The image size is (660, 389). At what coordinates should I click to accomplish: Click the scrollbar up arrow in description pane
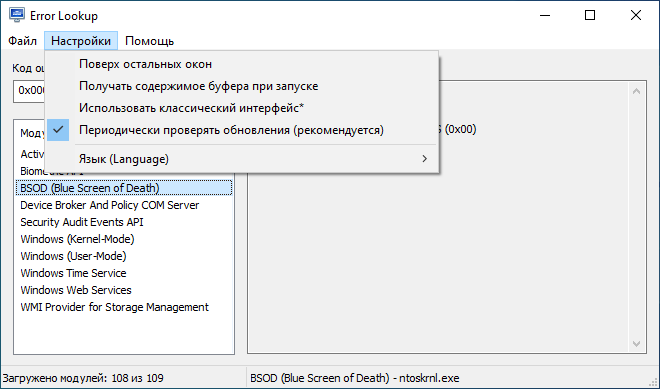[x=636, y=91]
